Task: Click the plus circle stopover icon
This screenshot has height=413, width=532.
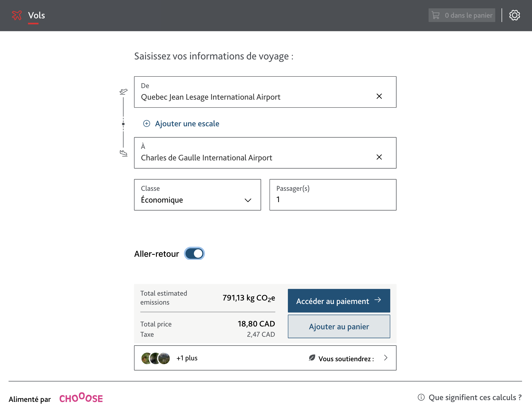Action: tap(146, 124)
